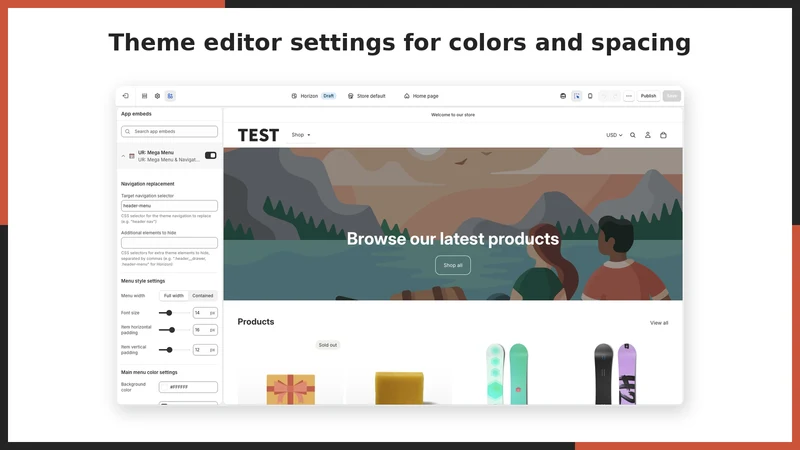Select Contained menu width option
Screen dimensions: 800x450
tap(203, 296)
